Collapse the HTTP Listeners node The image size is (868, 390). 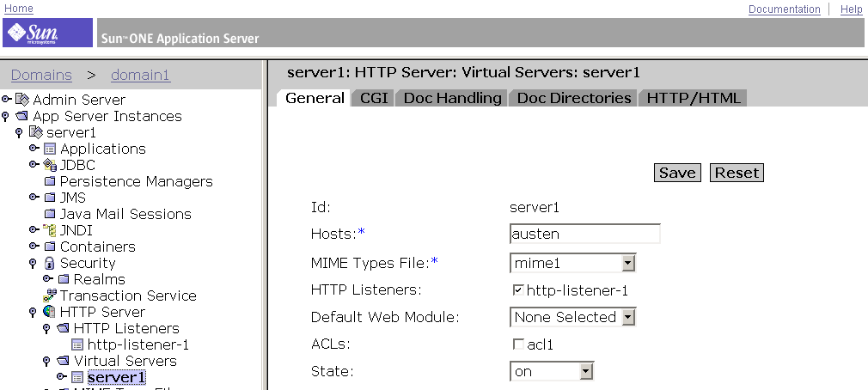[47, 329]
